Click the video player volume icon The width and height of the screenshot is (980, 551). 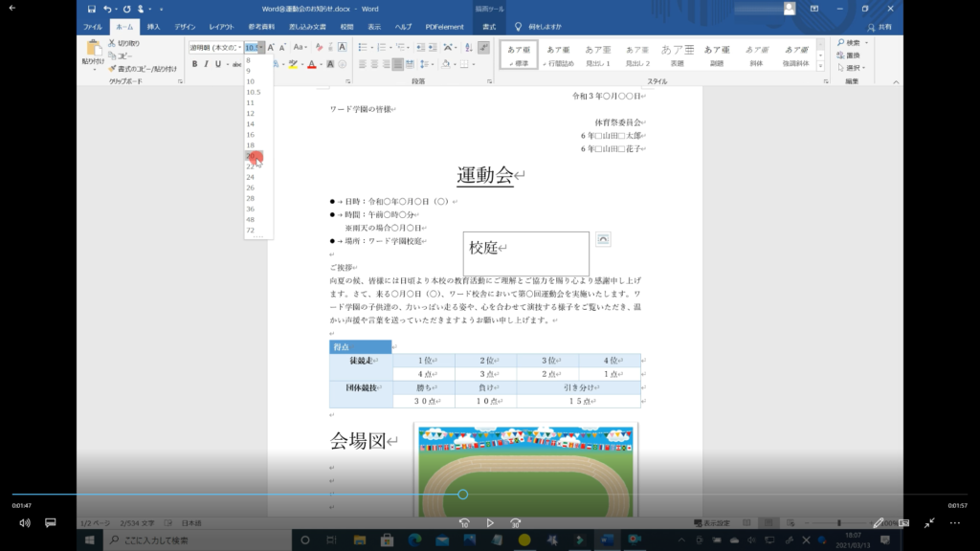click(24, 523)
